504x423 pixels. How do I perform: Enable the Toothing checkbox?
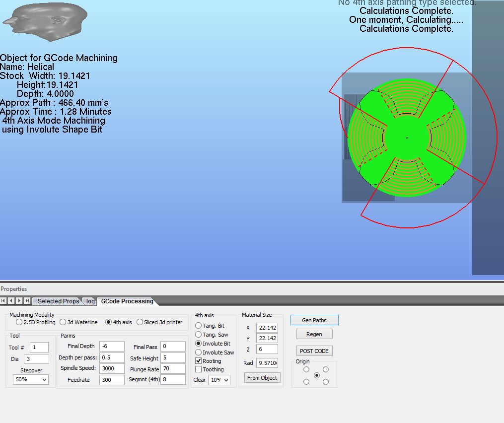[199, 369]
